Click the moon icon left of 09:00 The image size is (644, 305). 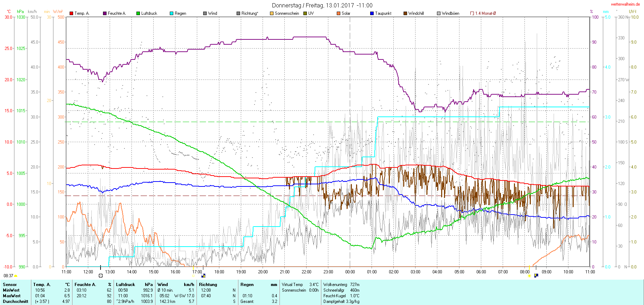coord(536,275)
